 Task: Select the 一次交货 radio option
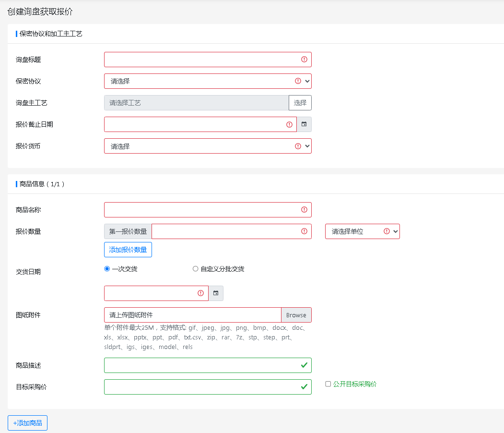tap(107, 269)
